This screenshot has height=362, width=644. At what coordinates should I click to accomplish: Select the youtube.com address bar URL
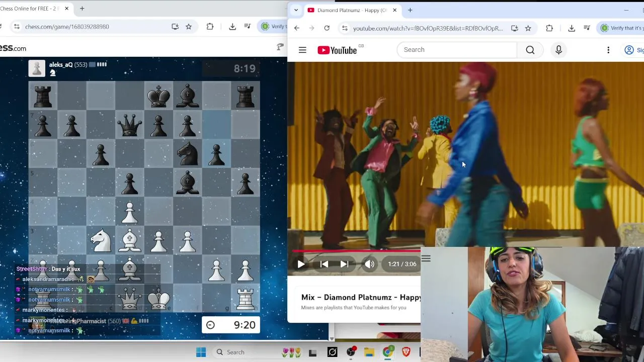coord(428,28)
